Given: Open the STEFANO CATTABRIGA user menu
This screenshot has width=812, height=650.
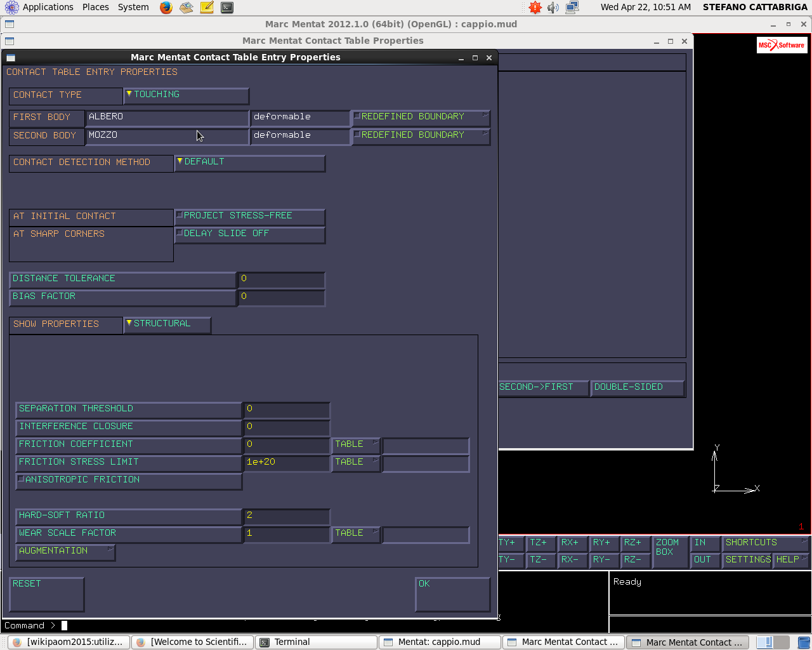Looking at the screenshot, I should [755, 7].
